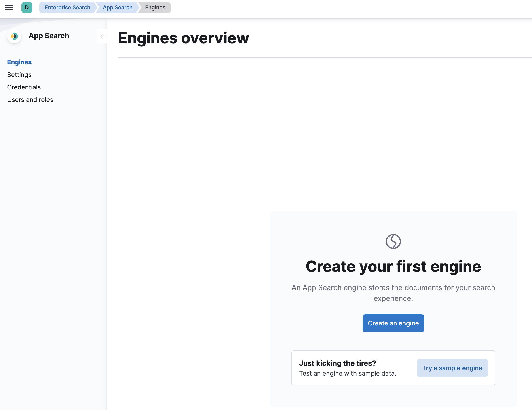Click the green D space avatar
Image resolution: width=532 pixels, height=410 pixels.
pyautogui.click(x=27, y=8)
